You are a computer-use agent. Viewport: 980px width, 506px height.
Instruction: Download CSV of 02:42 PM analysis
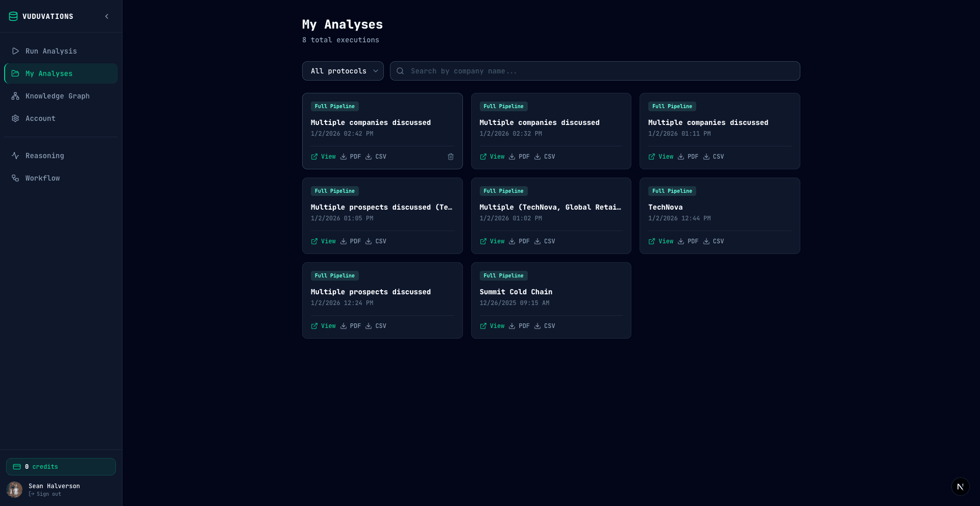[376, 157]
